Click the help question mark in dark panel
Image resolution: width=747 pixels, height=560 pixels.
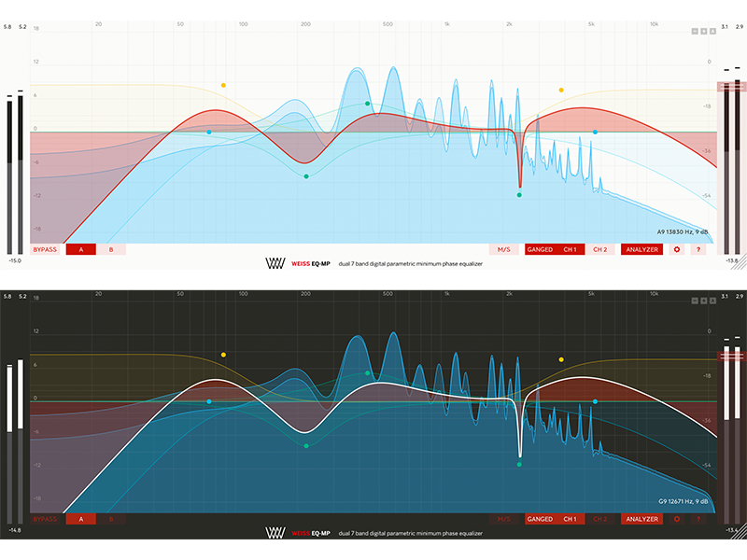click(698, 519)
